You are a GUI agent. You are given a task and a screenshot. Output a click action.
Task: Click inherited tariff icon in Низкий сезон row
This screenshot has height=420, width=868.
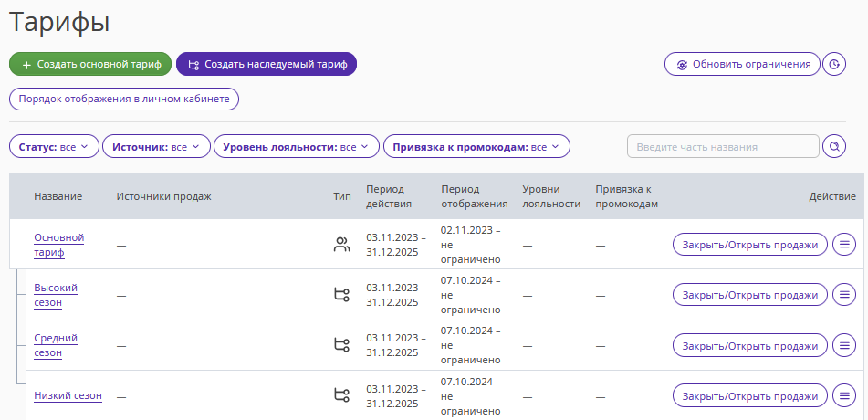[342, 395]
